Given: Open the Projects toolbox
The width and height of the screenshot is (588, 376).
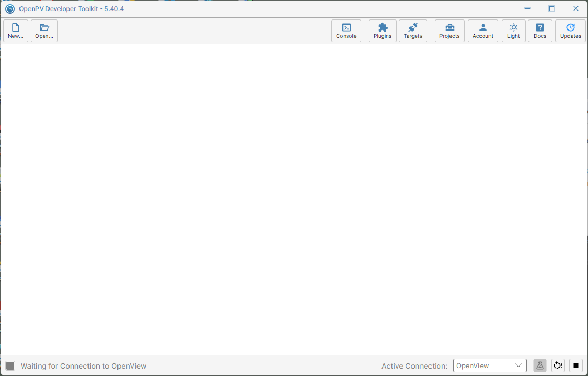Looking at the screenshot, I should (x=449, y=31).
